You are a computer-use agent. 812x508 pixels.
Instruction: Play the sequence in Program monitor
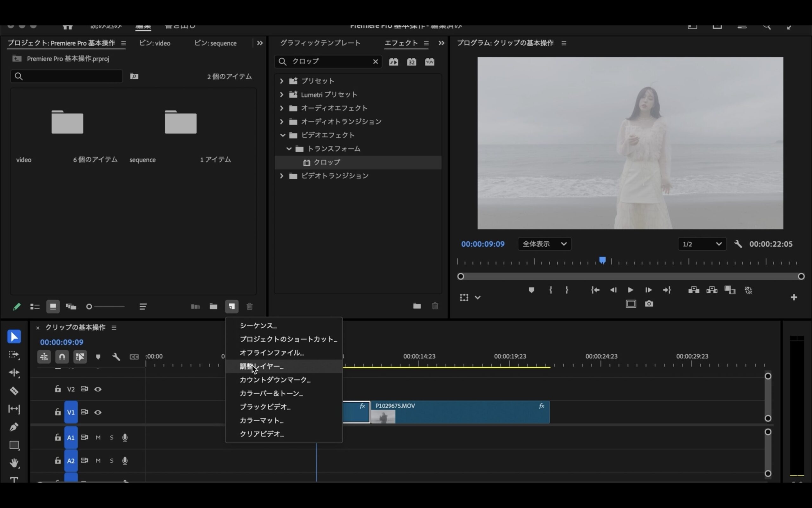click(631, 290)
